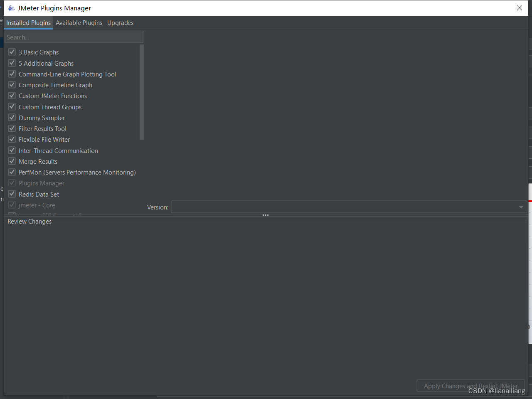The height and width of the screenshot is (399, 532).
Task: Switch to the Installed Plugins tab
Action: point(28,23)
